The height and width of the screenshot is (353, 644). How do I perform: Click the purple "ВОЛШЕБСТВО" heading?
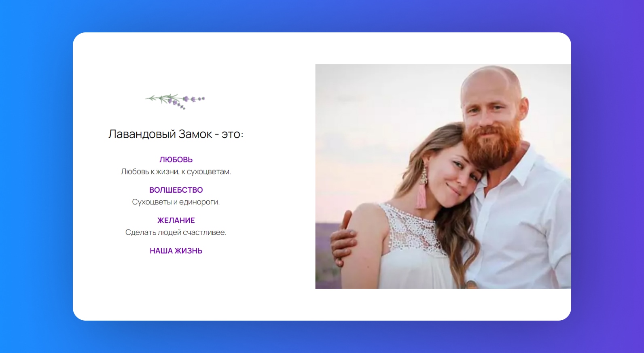pyautogui.click(x=176, y=190)
